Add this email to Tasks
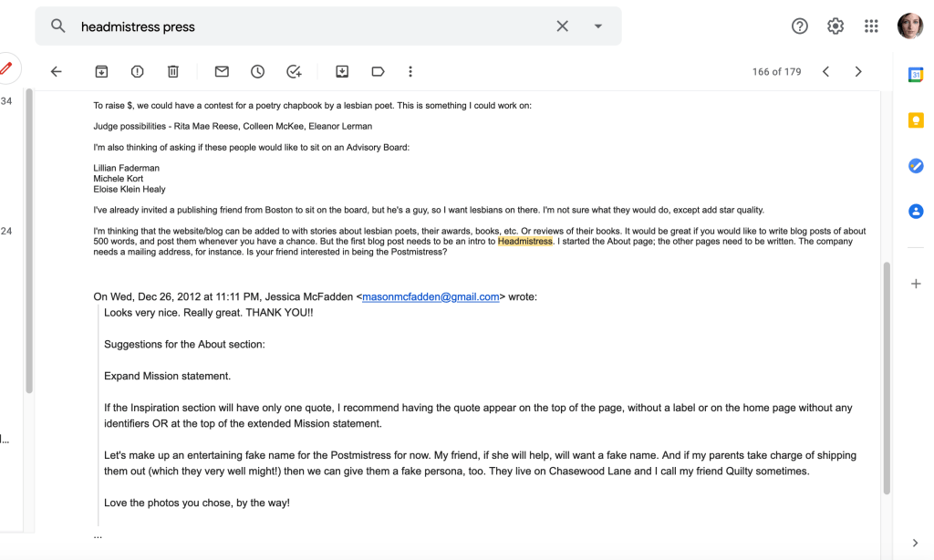The height and width of the screenshot is (560, 934). pos(294,71)
